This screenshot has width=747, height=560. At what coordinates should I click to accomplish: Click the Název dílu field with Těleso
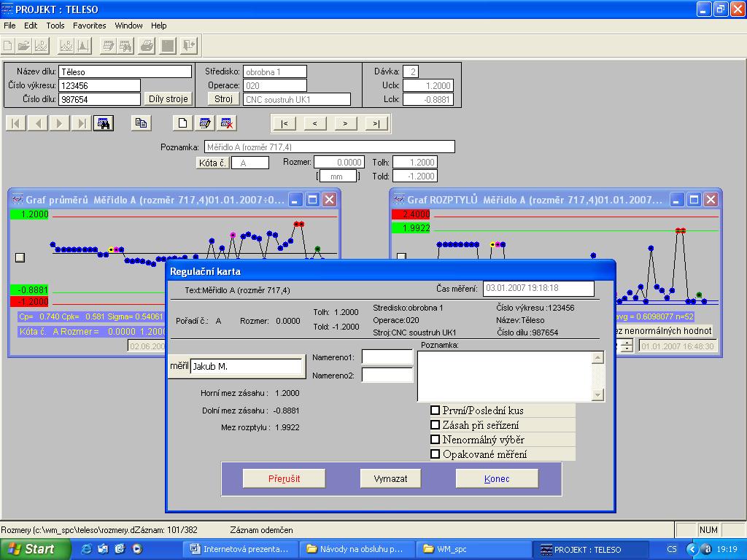tap(125, 72)
